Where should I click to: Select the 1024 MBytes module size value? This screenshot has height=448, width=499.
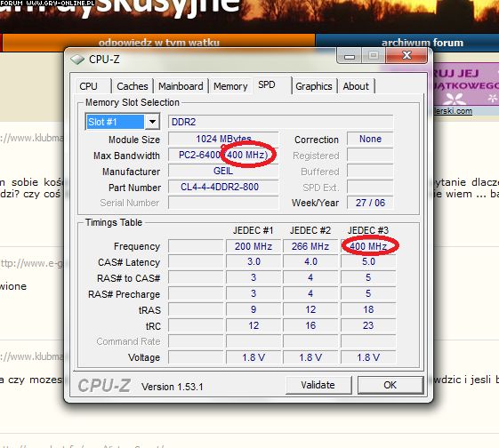pos(223,139)
